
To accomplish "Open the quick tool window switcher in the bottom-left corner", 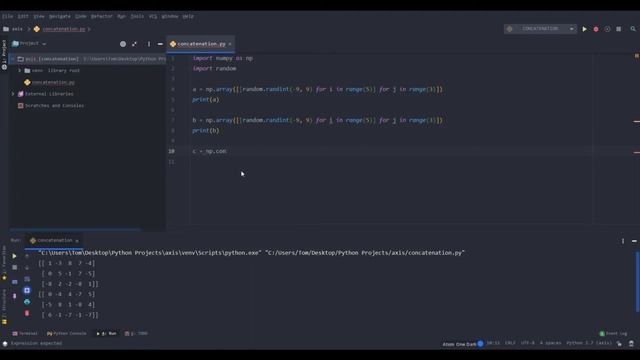I will pos(5,343).
